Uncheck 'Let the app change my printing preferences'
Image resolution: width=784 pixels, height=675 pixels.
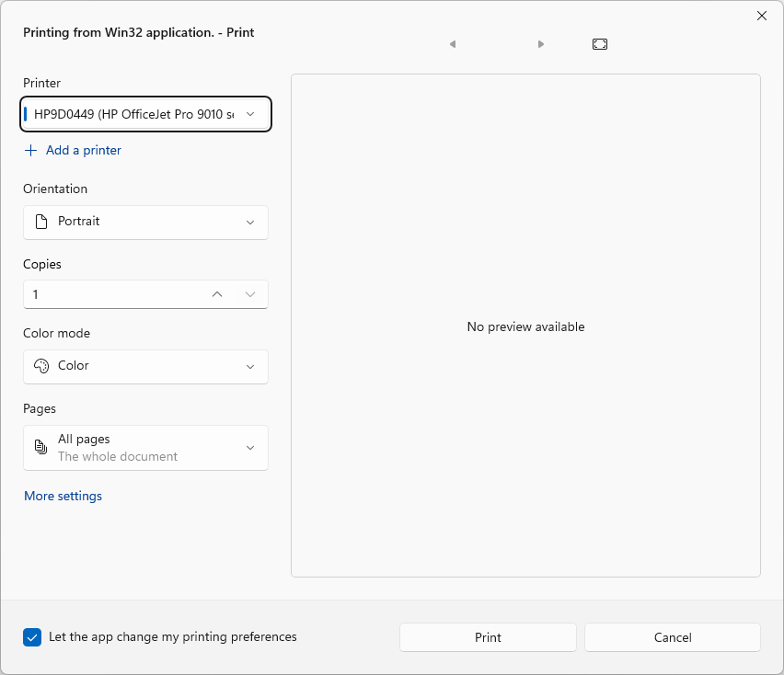click(x=31, y=636)
